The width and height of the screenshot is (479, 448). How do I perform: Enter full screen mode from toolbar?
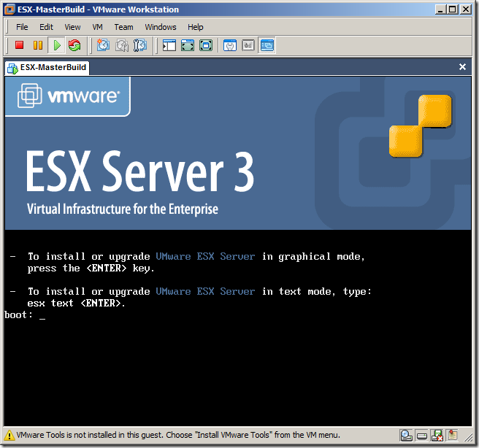tap(188, 45)
